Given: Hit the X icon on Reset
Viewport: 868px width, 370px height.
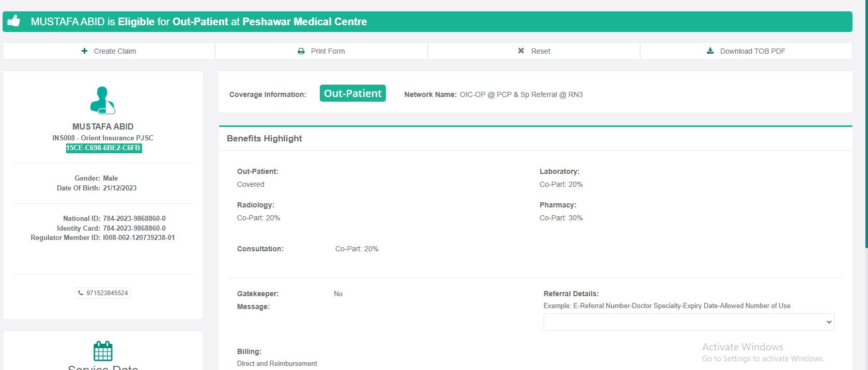Looking at the screenshot, I should (x=521, y=51).
